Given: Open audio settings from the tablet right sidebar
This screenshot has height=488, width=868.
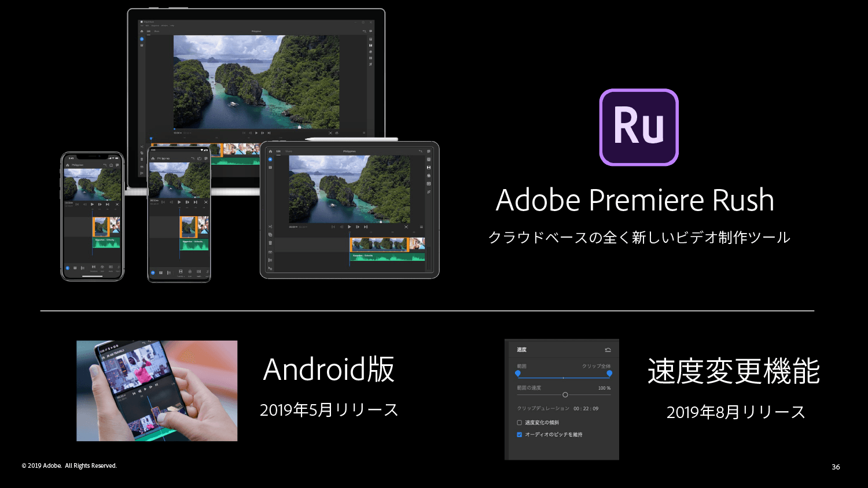Looking at the screenshot, I should coord(428,192).
